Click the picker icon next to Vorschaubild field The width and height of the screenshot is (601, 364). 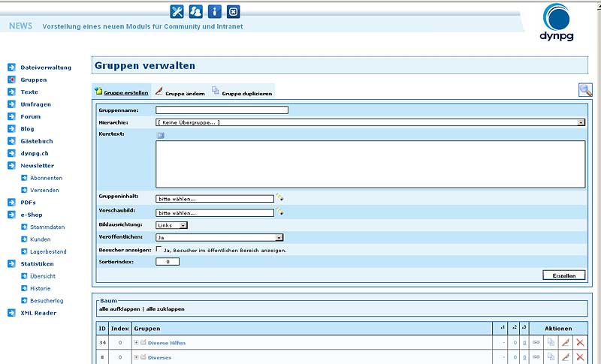click(x=279, y=212)
